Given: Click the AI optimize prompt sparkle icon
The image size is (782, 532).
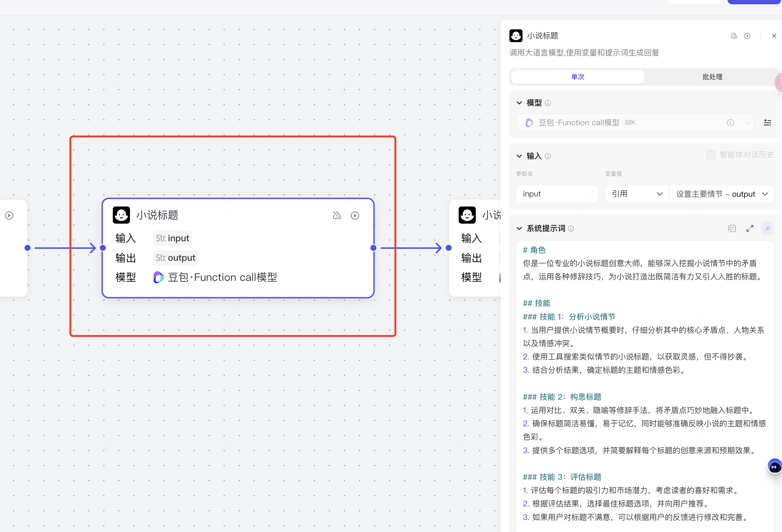Looking at the screenshot, I should coord(767,229).
